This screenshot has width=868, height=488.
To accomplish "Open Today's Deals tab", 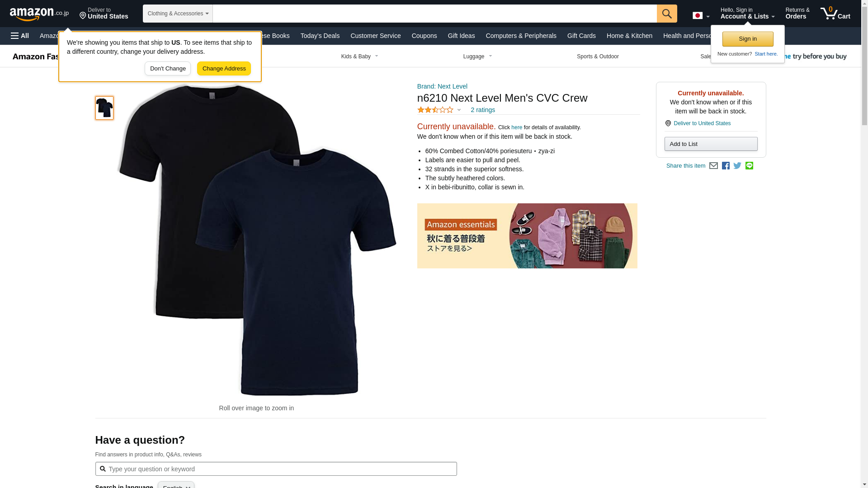I will pos(320,36).
